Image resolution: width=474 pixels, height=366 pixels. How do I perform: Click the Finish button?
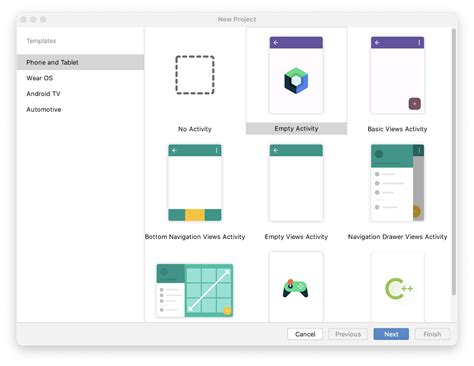[x=432, y=334]
